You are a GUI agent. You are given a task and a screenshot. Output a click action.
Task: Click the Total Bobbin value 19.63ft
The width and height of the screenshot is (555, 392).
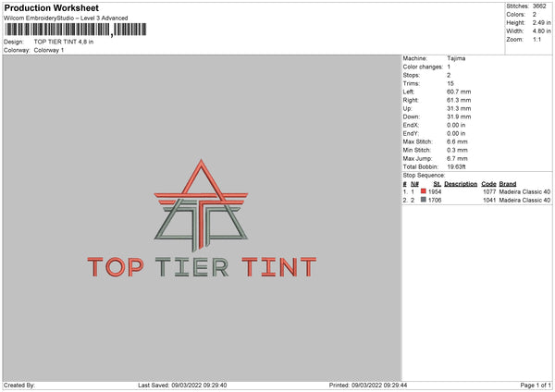click(x=457, y=167)
